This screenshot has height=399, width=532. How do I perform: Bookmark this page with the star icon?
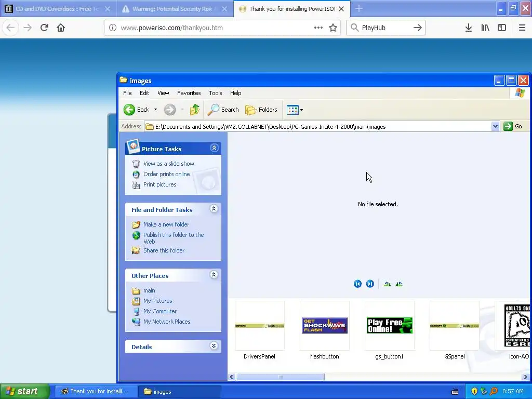click(333, 28)
